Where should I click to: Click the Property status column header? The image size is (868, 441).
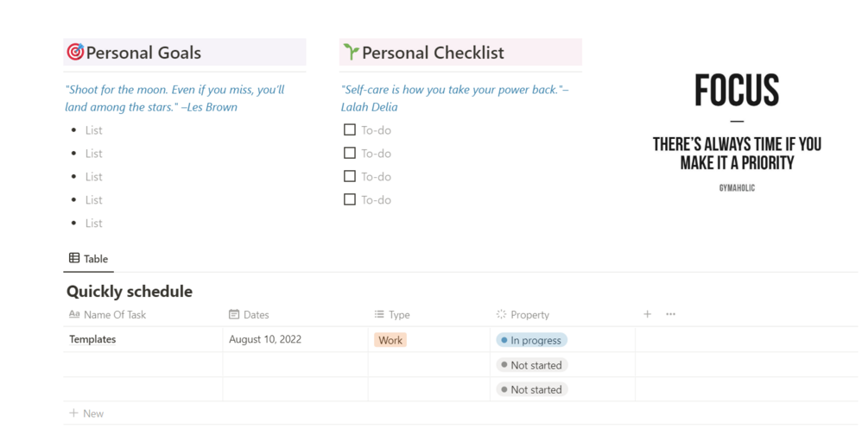[529, 315]
